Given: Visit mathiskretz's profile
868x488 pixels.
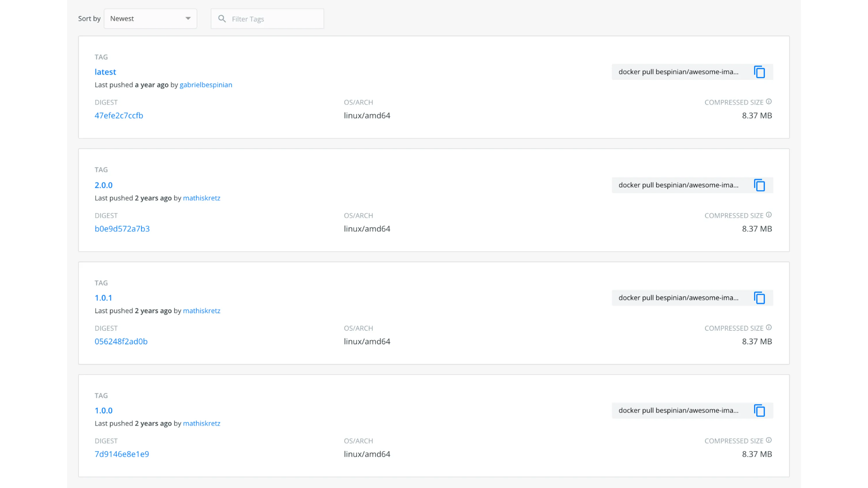Looking at the screenshot, I should point(201,198).
